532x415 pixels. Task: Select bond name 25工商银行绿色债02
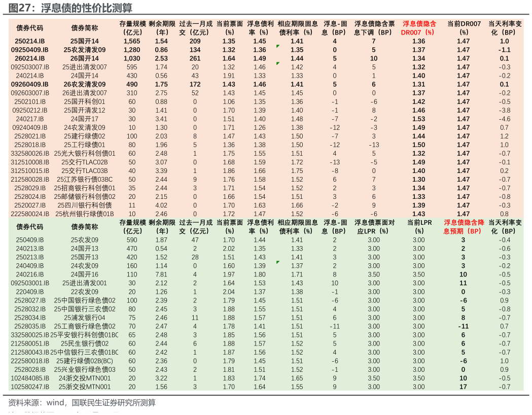[85, 327]
